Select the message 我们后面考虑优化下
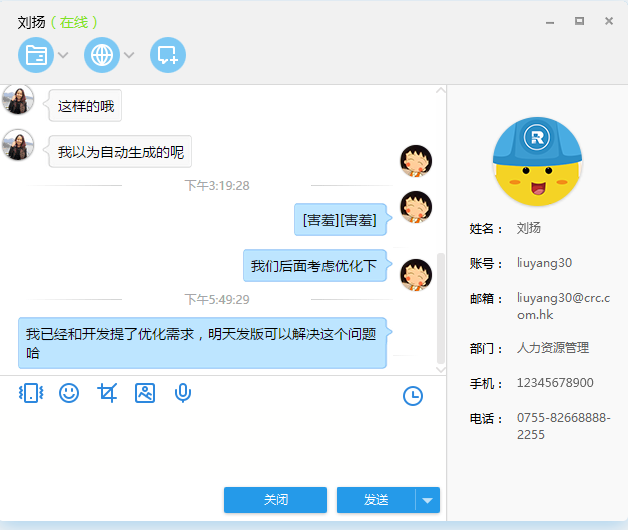Image resolution: width=628 pixels, height=530 pixels. (x=314, y=266)
